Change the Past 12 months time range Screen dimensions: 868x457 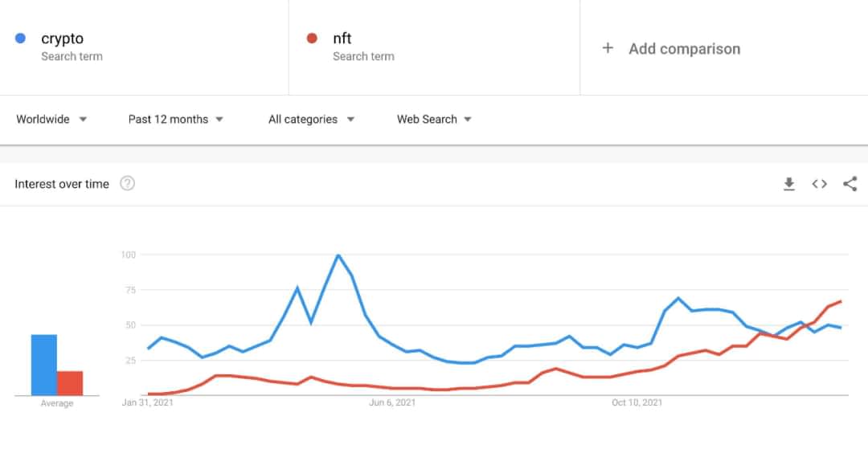coord(175,119)
